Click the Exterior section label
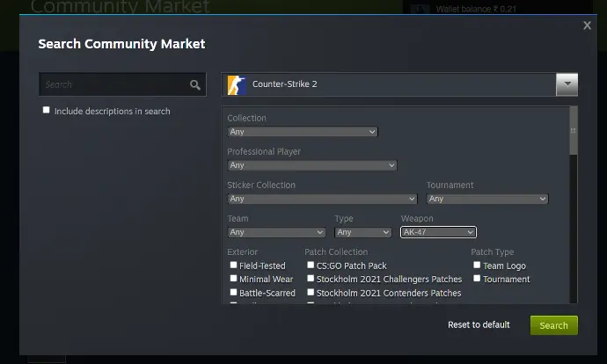607x364 pixels. pos(242,251)
